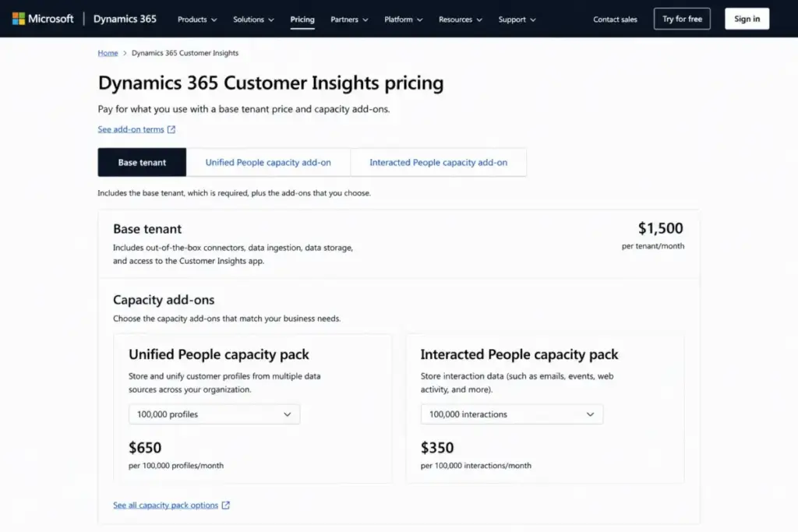798x532 pixels.
Task: Expand the Solutions menu
Action: [253, 19]
